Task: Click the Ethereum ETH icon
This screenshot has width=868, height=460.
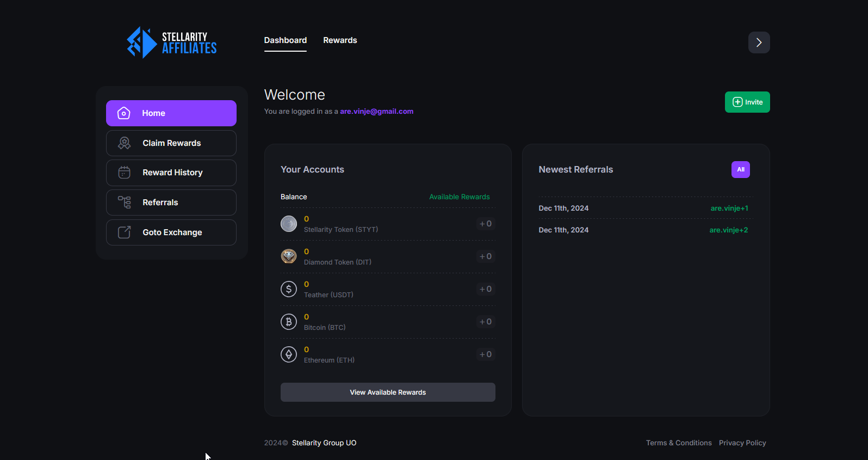Action: pos(289,354)
